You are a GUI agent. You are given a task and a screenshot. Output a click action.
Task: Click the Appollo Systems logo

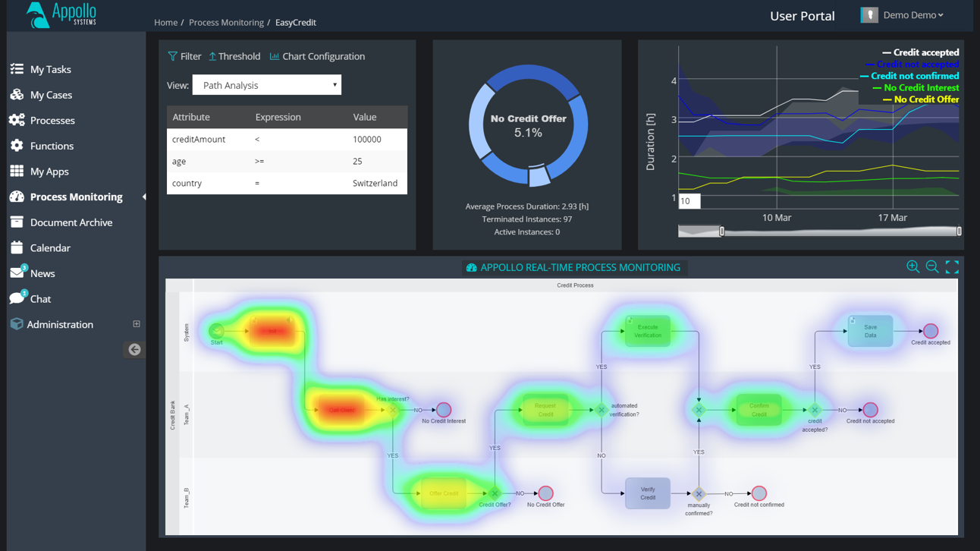61,15
